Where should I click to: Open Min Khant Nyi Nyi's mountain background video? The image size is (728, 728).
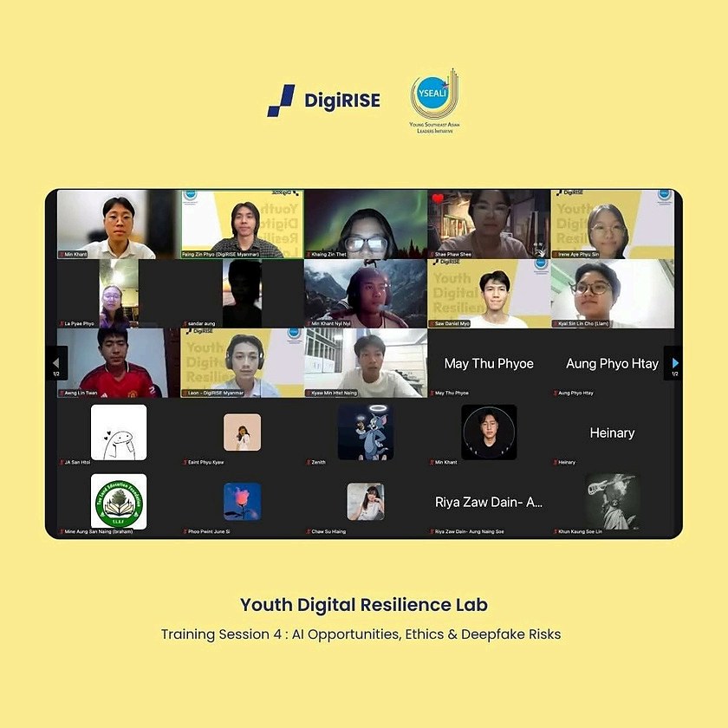click(x=366, y=294)
